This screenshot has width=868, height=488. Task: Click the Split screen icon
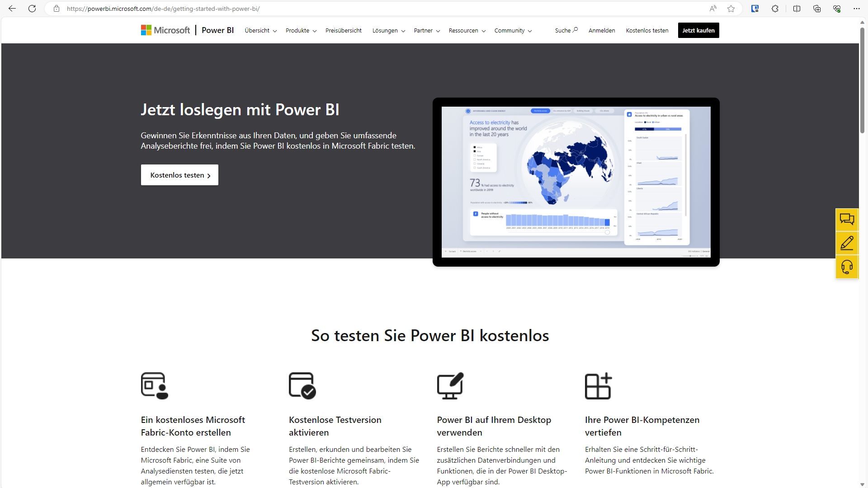coord(797,9)
